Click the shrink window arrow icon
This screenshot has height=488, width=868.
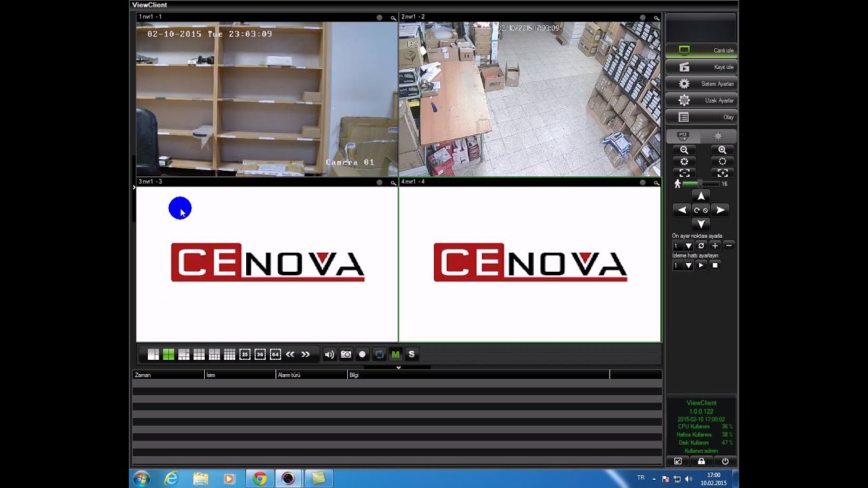click(677, 461)
